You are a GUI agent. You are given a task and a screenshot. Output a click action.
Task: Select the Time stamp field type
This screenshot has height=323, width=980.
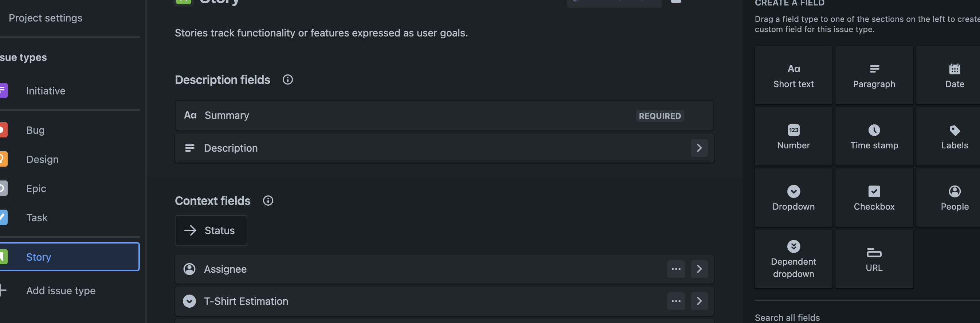pyautogui.click(x=874, y=136)
